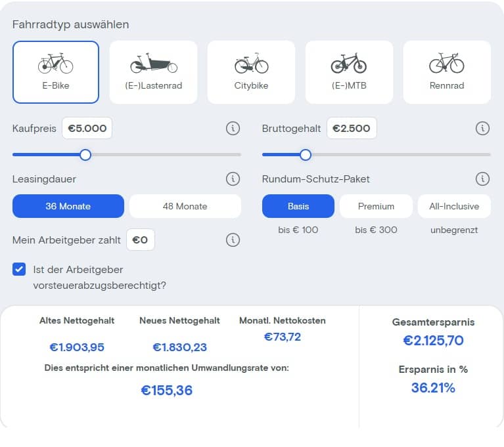The image size is (504, 447).
Task: Click the Arbeitgeber zahlt €0 field
Action: (x=141, y=240)
